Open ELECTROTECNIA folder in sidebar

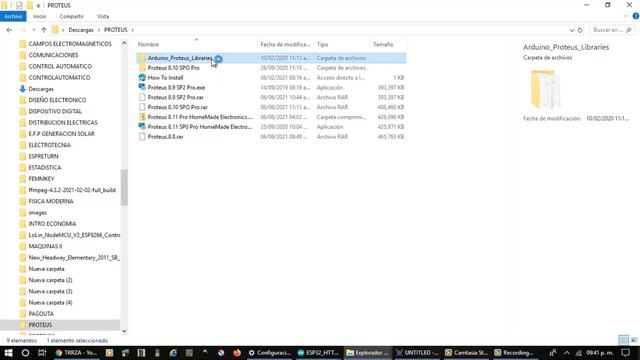tap(49, 145)
